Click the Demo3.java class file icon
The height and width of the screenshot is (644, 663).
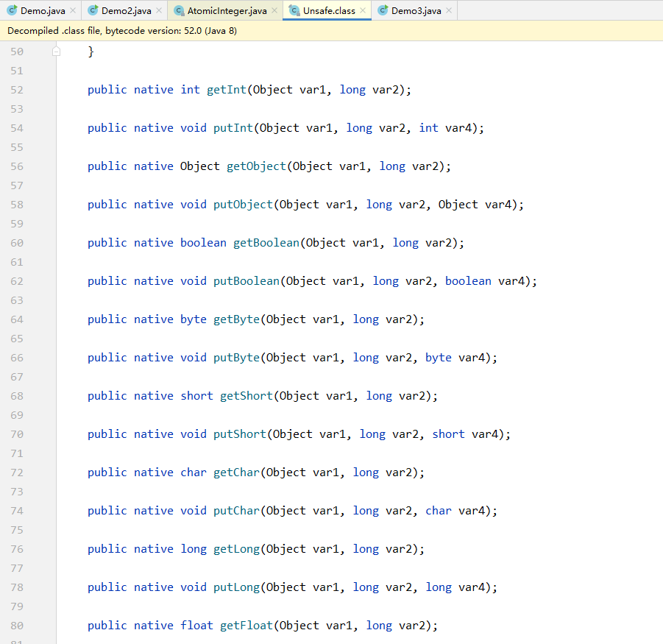click(383, 10)
